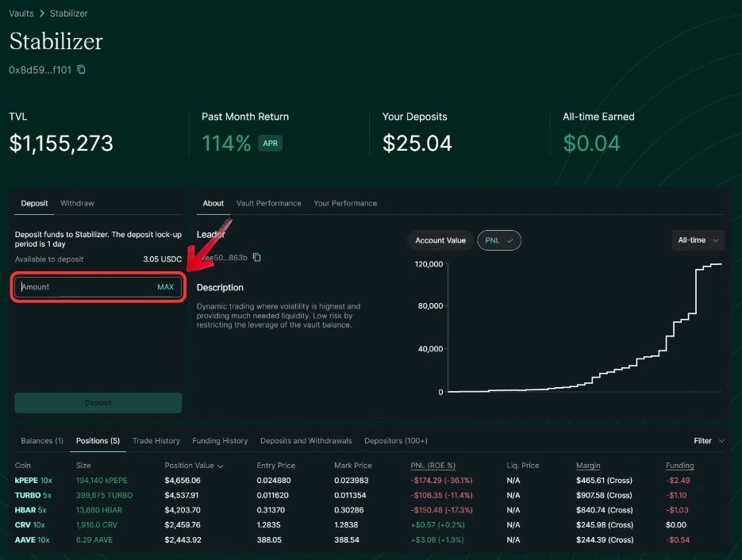View Deposits and Withdrawals tab
Viewport: 742px width, 560px height.
[306, 441]
